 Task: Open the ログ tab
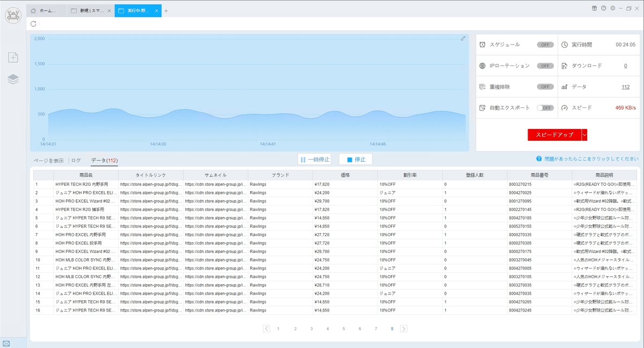76,161
